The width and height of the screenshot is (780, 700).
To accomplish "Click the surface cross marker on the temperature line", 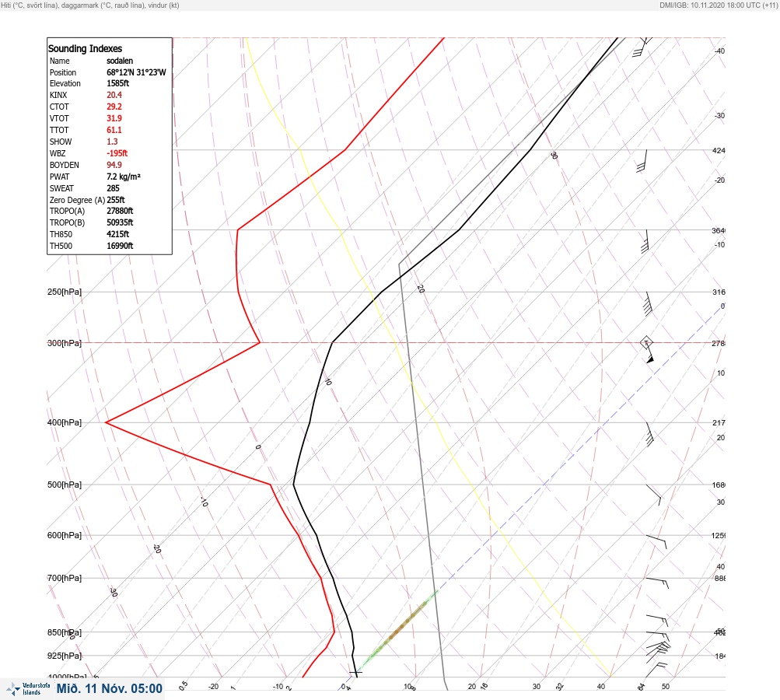I will point(355,673).
